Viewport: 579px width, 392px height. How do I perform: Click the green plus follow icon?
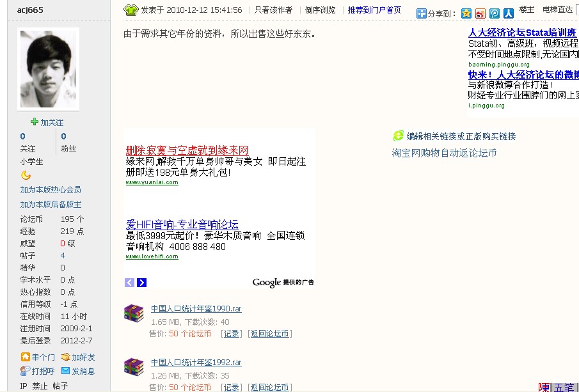click(35, 122)
